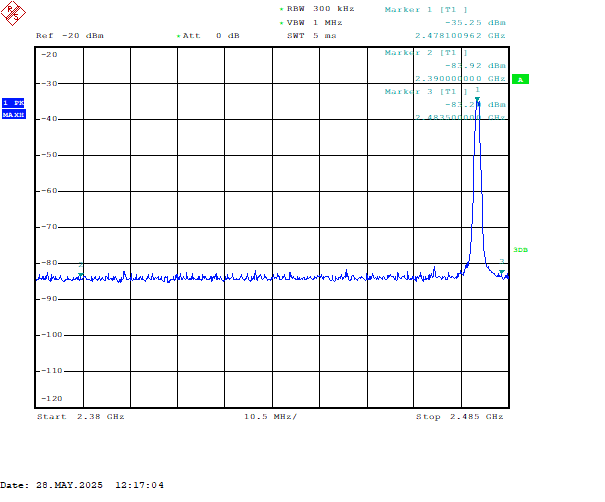This screenshot has width=605, height=502.
Task: Click the 'Marker 3 [T1 ]' heading
Action: (x=426, y=91)
